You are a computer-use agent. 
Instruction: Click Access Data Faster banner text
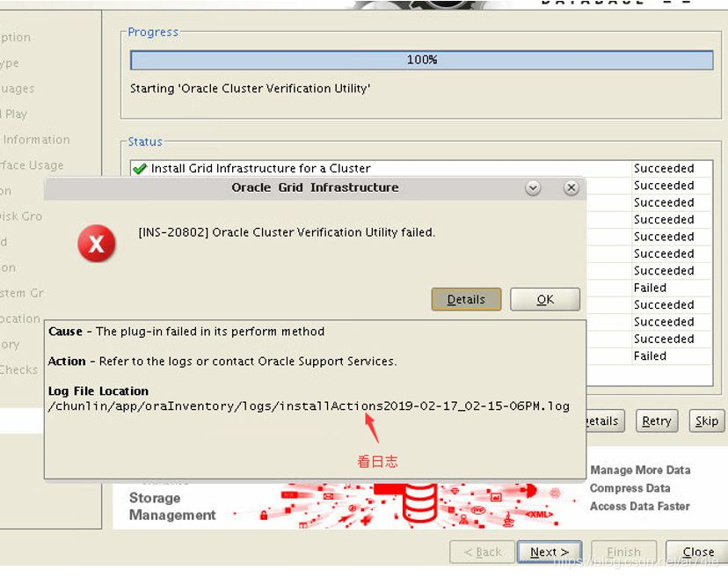click(x=640, y=507)
